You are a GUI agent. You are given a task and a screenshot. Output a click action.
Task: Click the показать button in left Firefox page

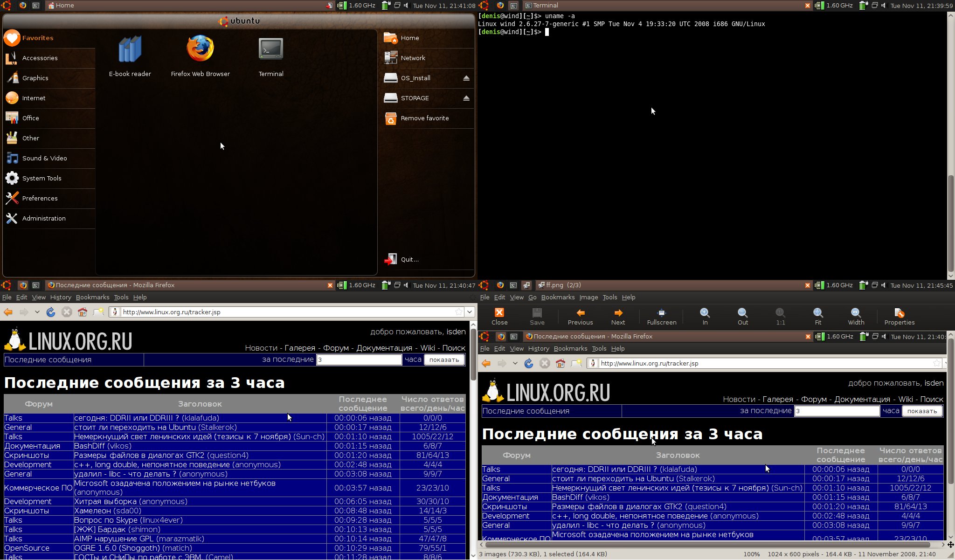(x=444, y=360)
